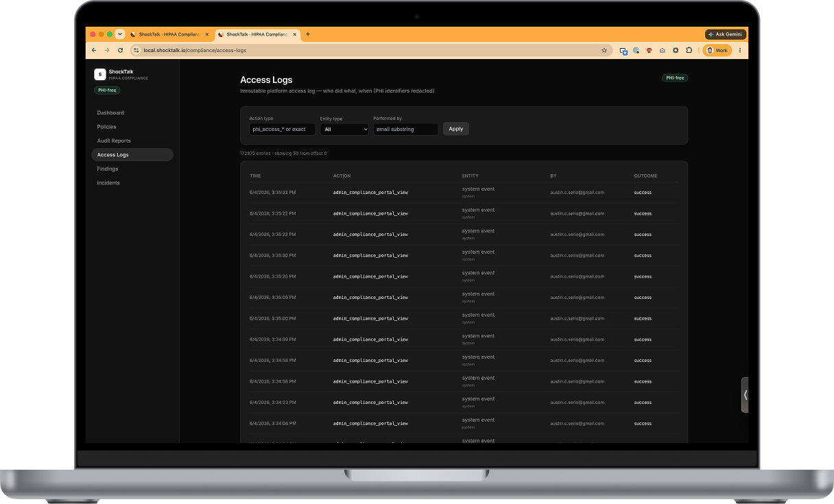This screenshot has height=504, width=834.
Task: Open the Work profile button
Action: pos(717,50)
